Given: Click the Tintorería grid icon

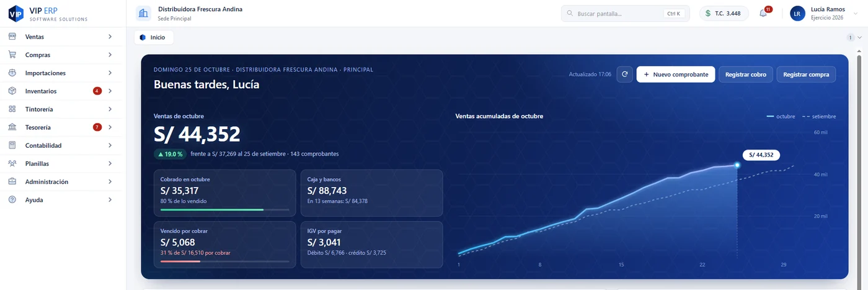Looking at the screenshot, I should (x=12, y=109).
